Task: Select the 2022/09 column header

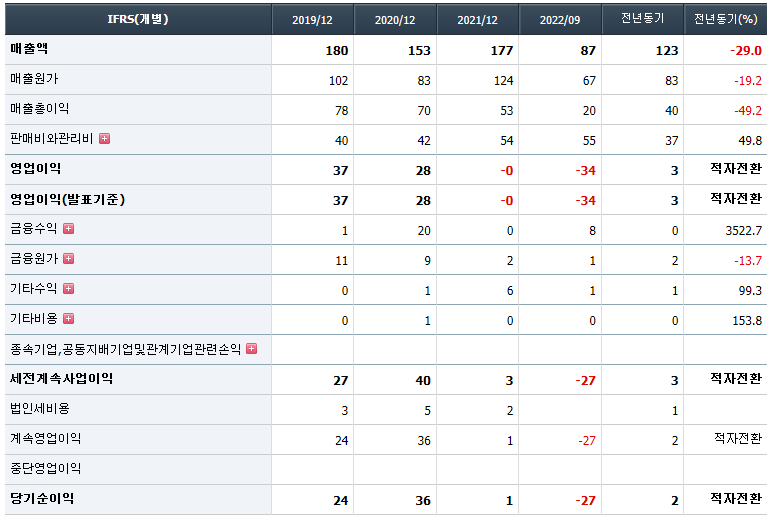Action: tap(560, 20)
